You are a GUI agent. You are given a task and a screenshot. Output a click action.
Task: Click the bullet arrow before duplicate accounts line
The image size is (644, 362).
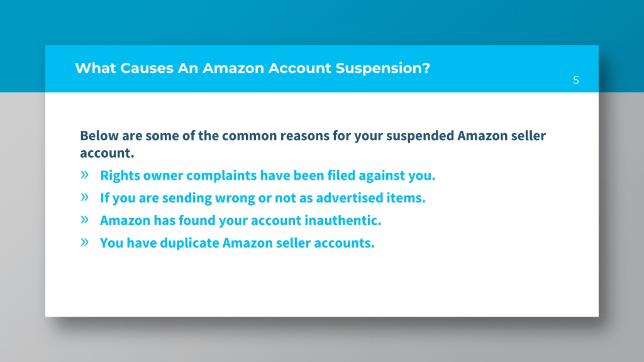[85, 243]
